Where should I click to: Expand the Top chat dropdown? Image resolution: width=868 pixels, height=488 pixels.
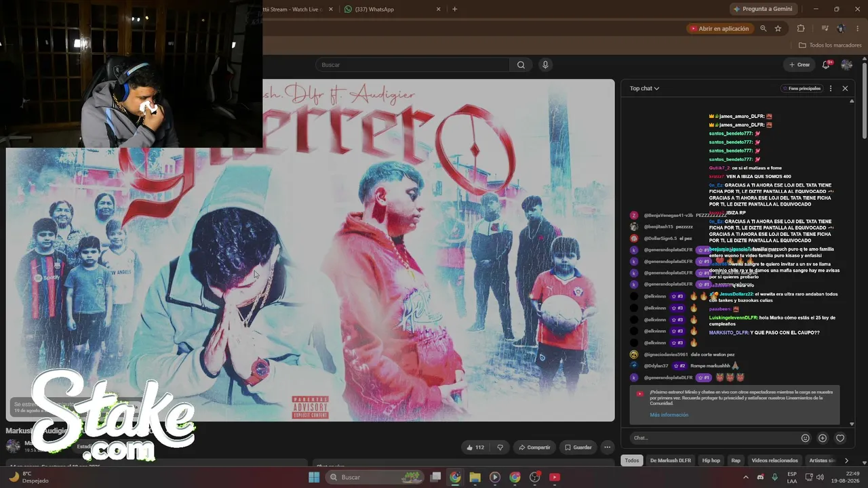644,88
